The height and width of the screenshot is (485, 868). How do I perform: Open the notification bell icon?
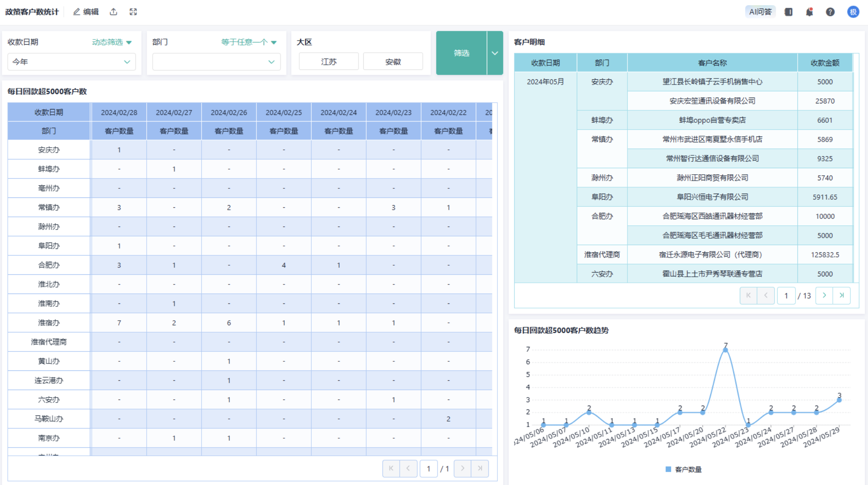point(809,12)
